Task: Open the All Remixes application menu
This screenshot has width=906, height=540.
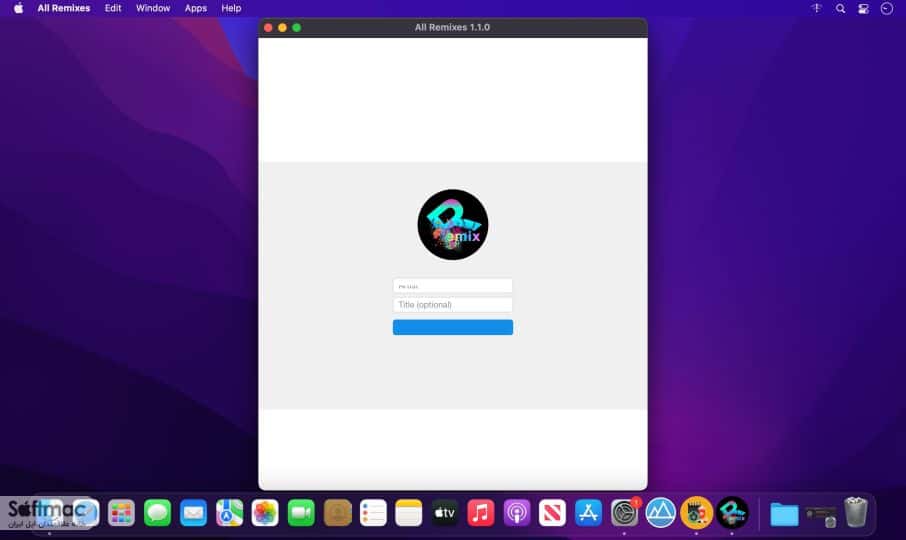Action: (64, 8)
